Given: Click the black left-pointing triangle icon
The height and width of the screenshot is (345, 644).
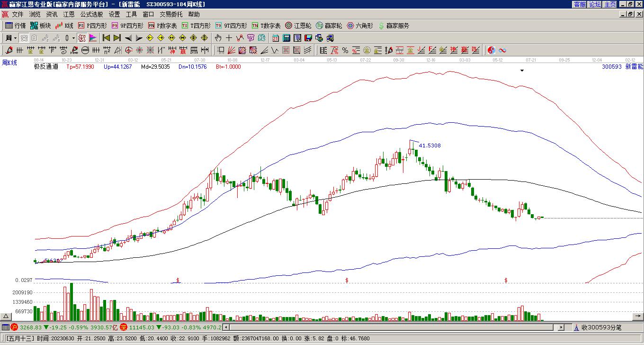Looking at the screenshot, I should tap(128, 38).
